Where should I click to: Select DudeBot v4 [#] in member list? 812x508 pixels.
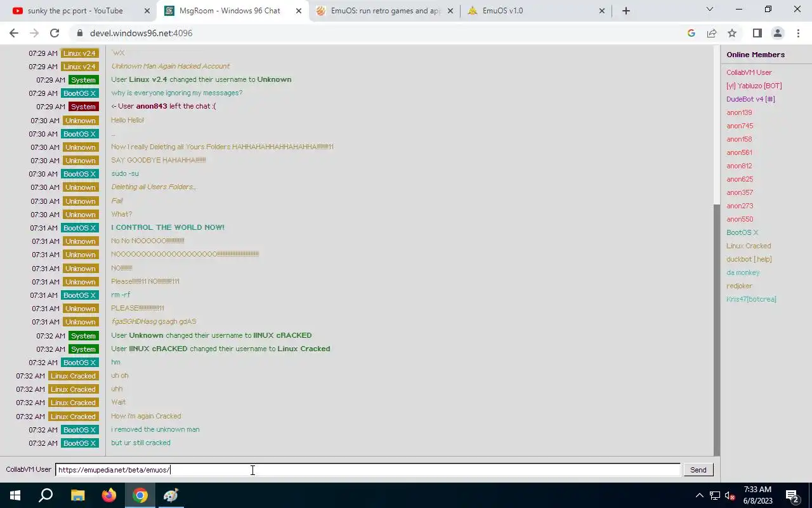tap(750, 99)
